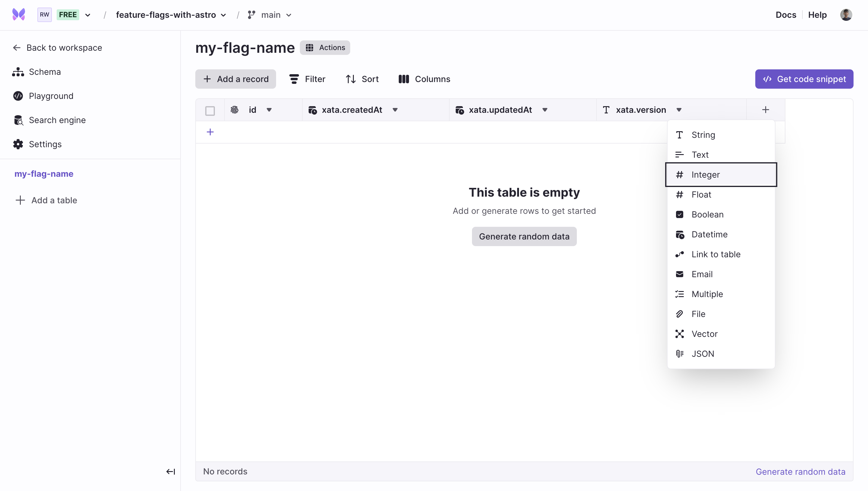Click the plus icon to add column

[x=765, y=109]
